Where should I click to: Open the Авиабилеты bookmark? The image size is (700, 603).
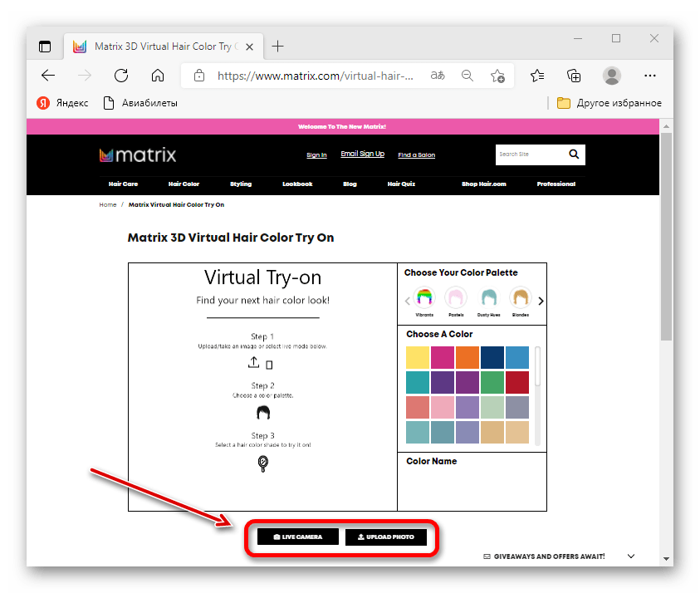pyautogui.click(x=140, y=103)
